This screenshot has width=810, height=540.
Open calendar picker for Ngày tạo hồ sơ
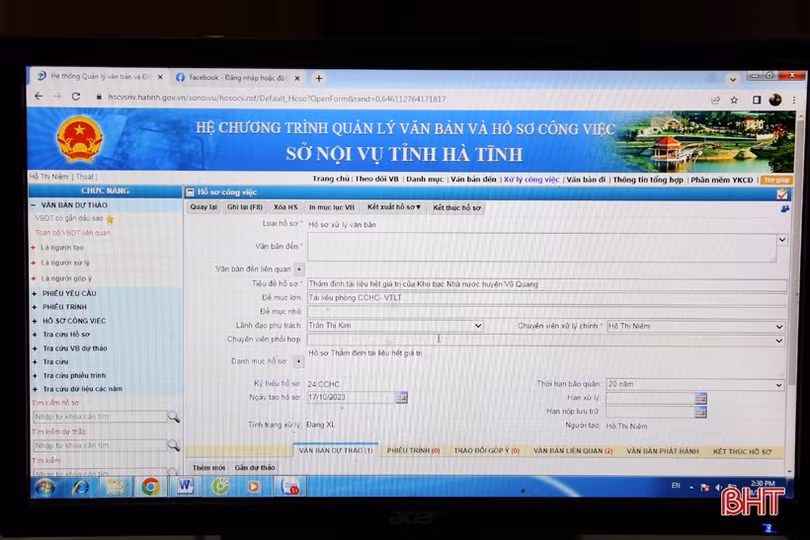tap(401, 397)
